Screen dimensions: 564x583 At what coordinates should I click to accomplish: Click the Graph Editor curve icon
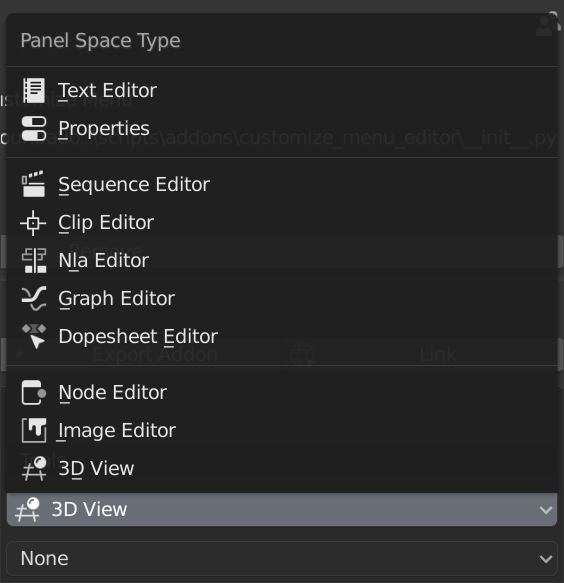(34, 299)
